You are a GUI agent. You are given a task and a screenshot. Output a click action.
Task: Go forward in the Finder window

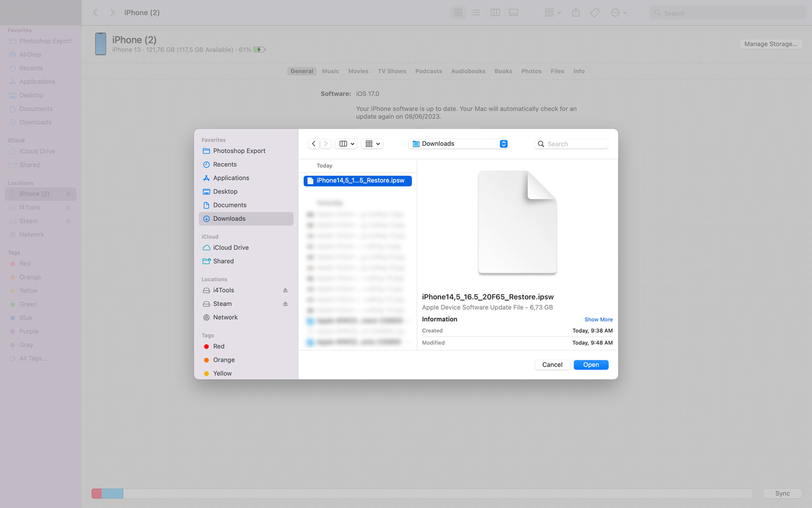(113, 13)
